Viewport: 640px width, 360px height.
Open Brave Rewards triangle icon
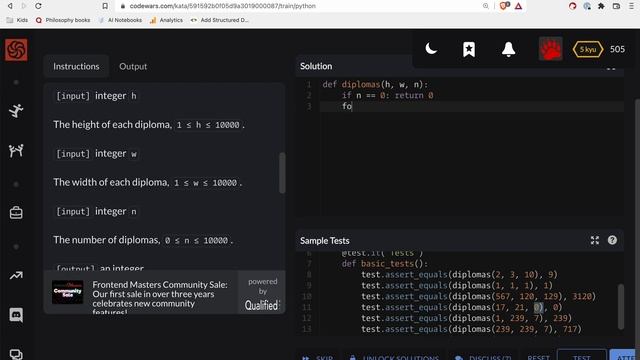(518, 6)
